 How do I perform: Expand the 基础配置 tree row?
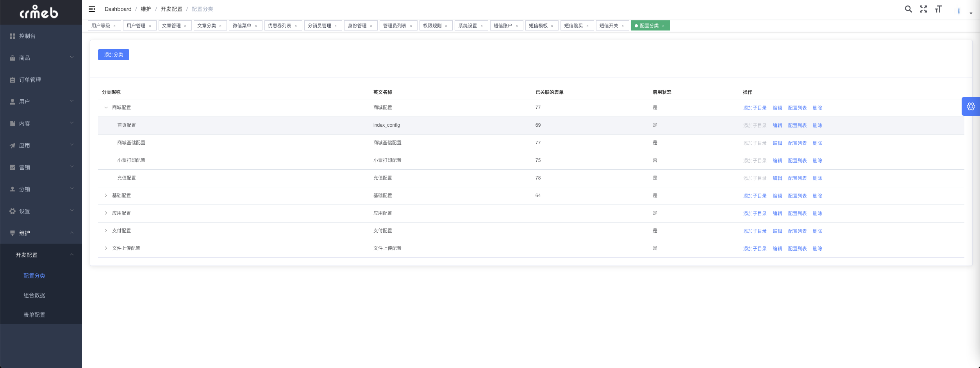106,196
